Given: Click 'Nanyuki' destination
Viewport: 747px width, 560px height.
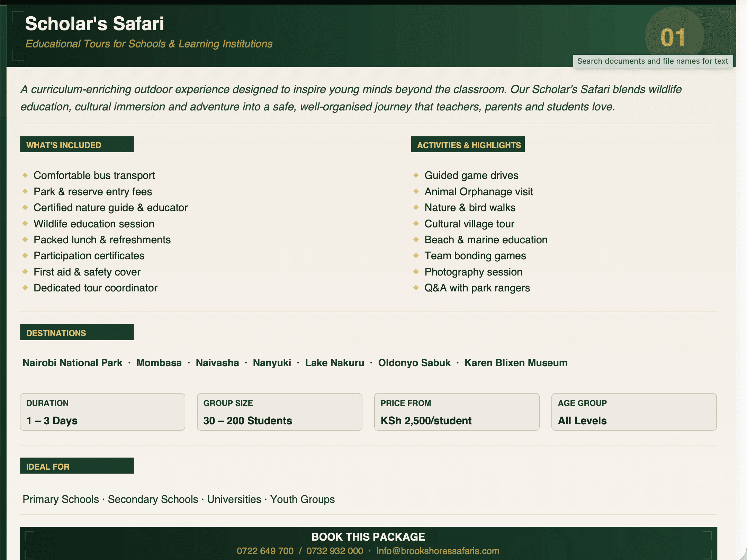Looking at the screenshot, I should (272, 363).
